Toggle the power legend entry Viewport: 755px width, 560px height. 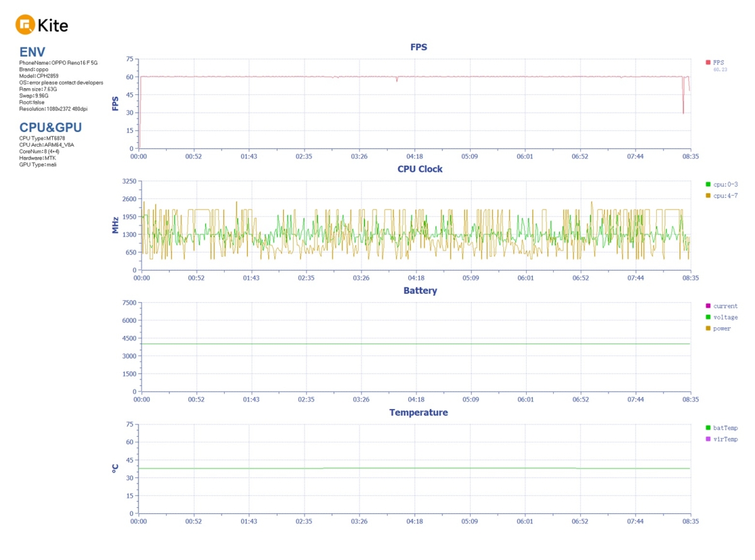click(x=719, y=328)
